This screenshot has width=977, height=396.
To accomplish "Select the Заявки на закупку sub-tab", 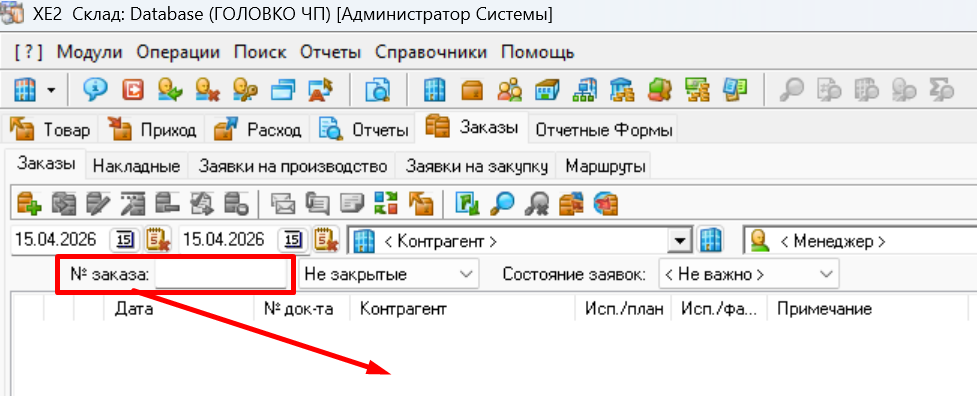I will (477, 166).
